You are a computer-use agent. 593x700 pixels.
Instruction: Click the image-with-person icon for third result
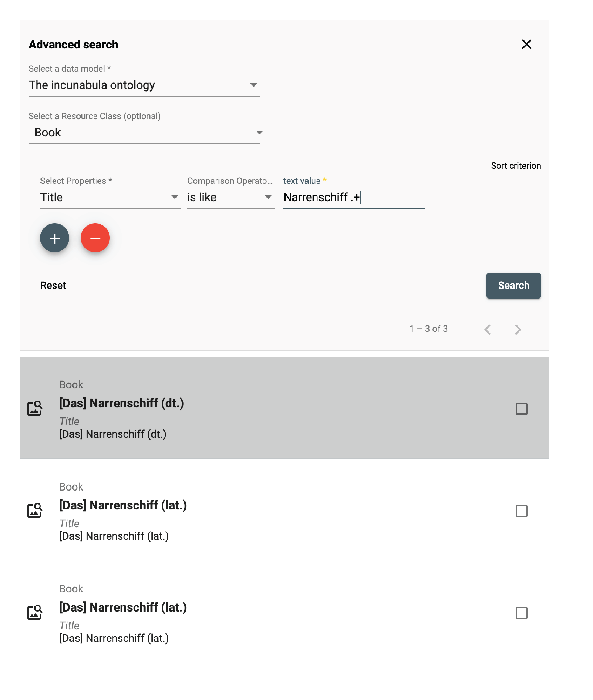(35, 612)
